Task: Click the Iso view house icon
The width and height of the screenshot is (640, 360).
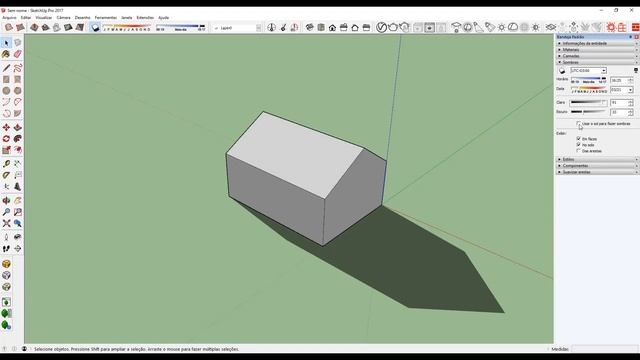Action: point(310,27)
